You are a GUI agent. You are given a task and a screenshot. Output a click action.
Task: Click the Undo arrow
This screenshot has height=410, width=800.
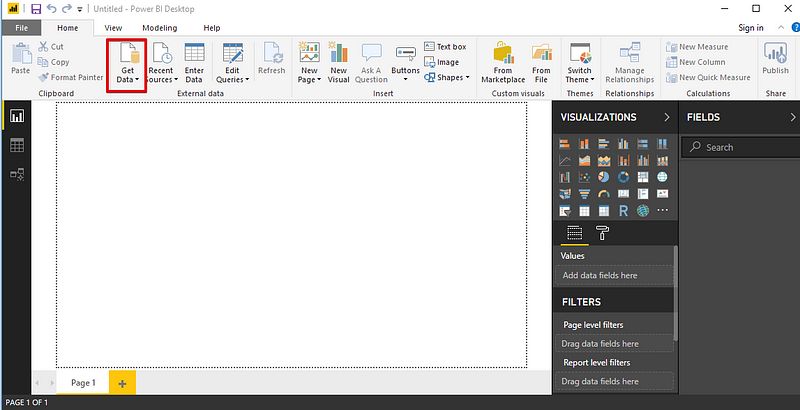coord(52,9)
